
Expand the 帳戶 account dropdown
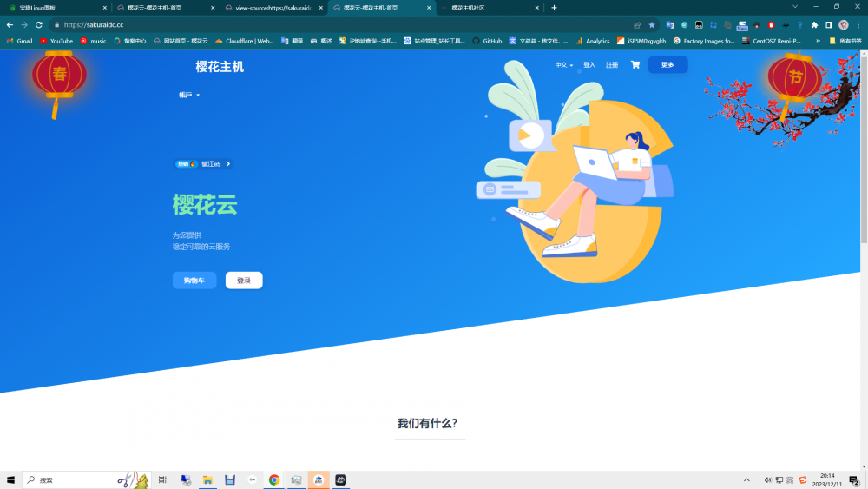point(188,96)
